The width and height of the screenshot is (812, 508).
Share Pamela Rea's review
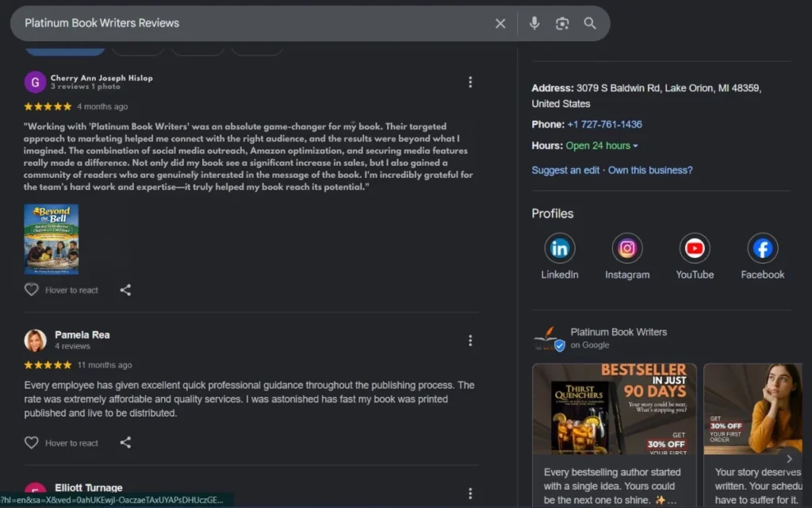tap(125, 443)
